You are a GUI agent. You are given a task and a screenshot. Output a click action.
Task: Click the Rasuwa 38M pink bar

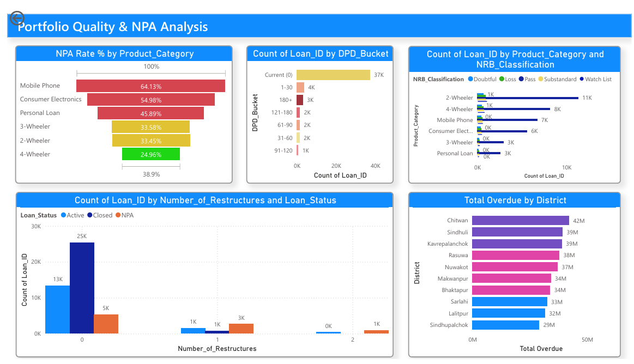(x=516, y=256)
